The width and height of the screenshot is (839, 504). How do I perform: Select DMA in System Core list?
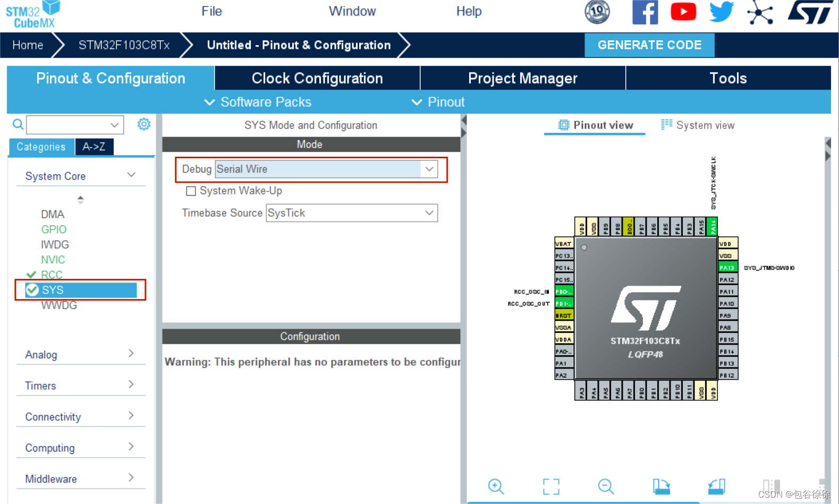(53, 214)
